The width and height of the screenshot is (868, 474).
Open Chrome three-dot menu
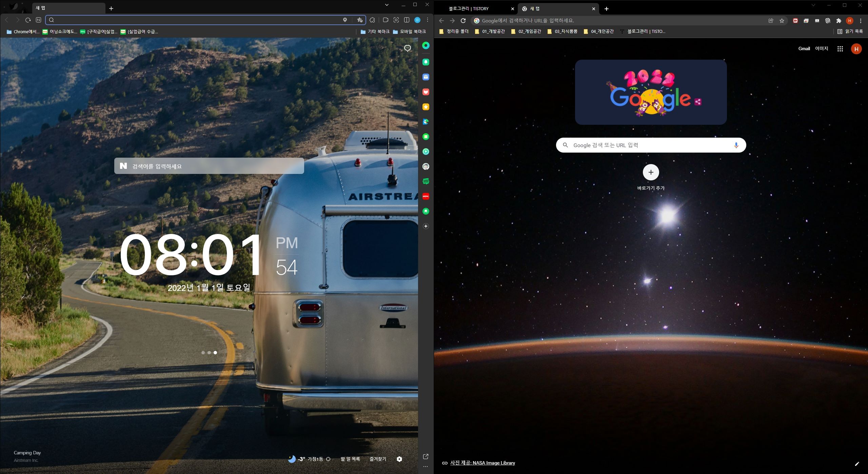point(861,21)
